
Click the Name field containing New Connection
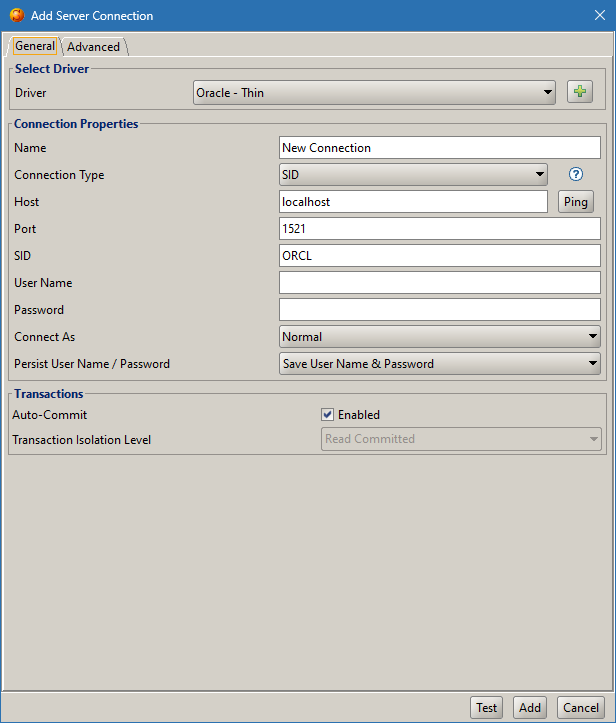pyautogui.click(x=439, y=148)
